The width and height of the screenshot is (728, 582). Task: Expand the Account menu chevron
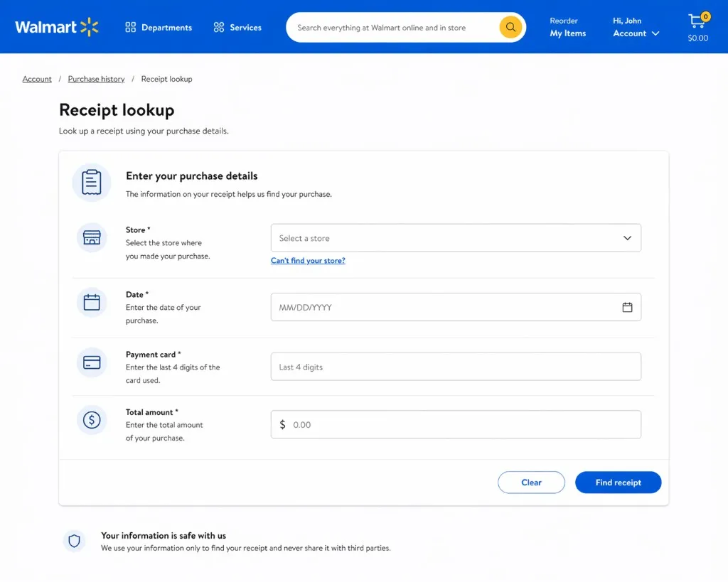click(655, 33)
